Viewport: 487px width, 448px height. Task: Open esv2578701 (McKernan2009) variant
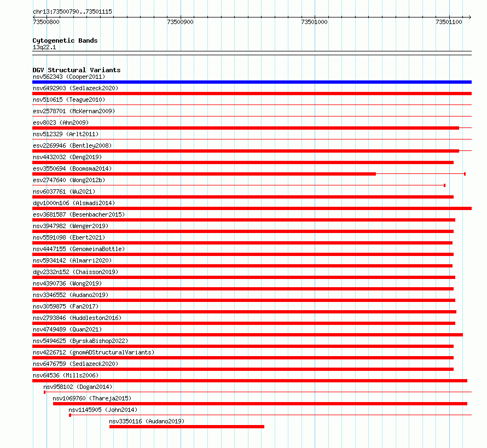click(x=74, y=111)
